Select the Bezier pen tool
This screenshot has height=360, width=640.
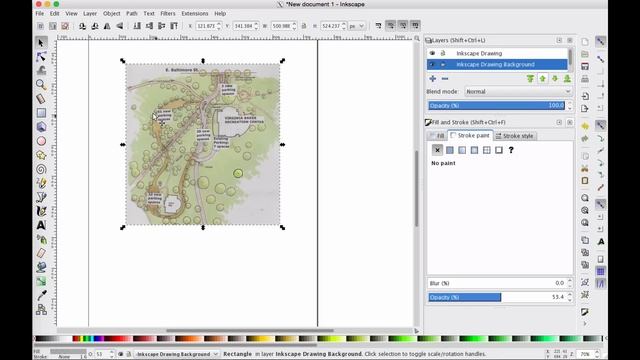point(41,197)
